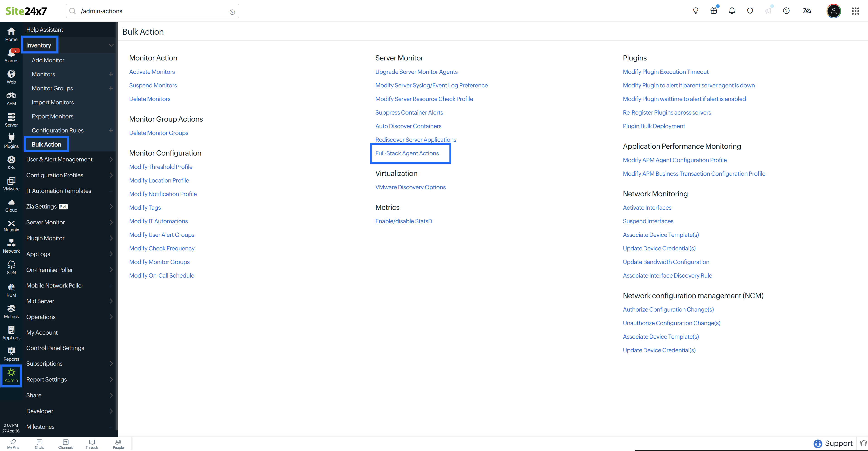Screen dimensions: 868x451
Task: Open the Server sidebar icon
Action: pyautogui.click(x=11, y=120)
